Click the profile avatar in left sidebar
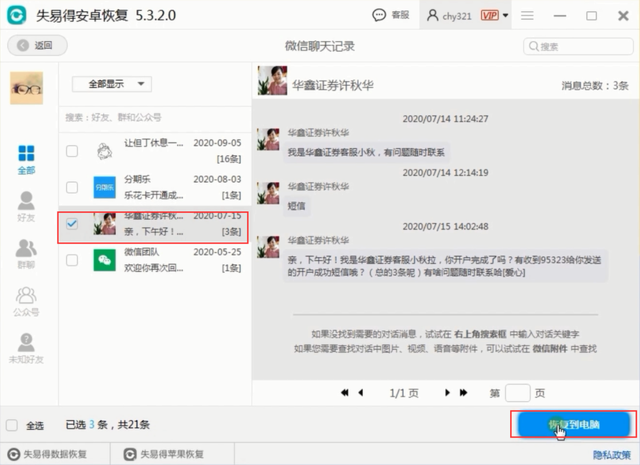This screenshot has width=640, height=465. point(27,88)
